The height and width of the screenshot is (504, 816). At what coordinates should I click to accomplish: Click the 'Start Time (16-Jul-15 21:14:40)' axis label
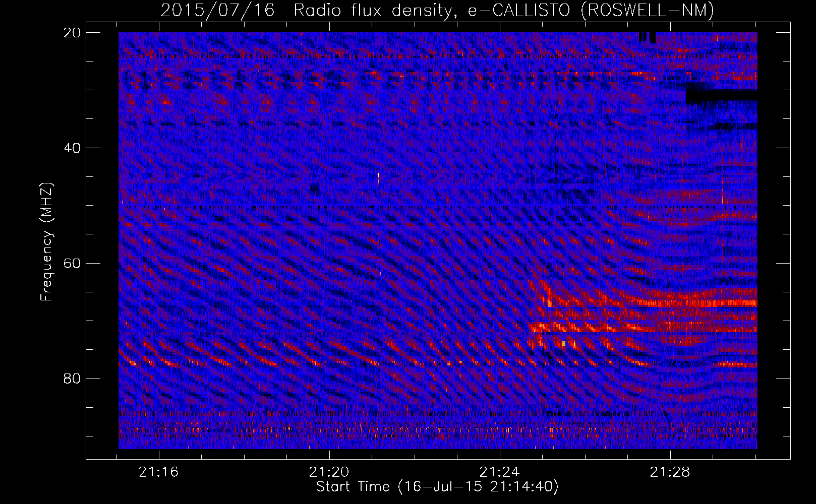[437, 487]
